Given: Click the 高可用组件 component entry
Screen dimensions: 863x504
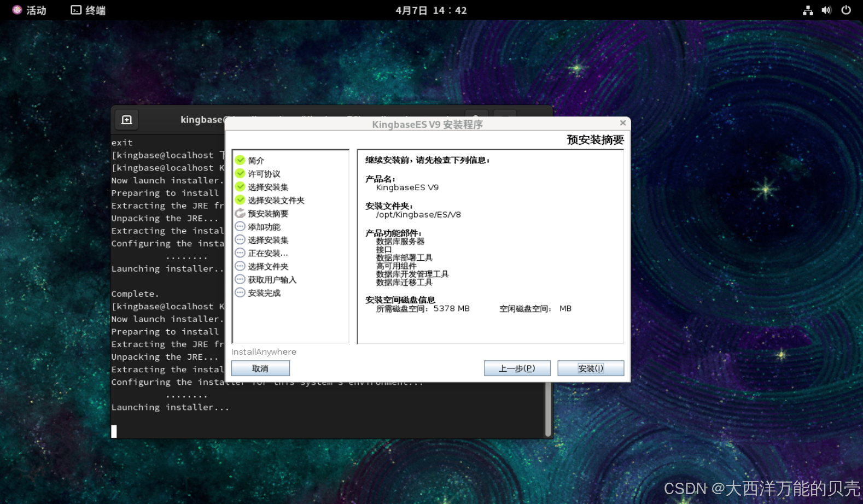Looking at the screenshot, I should [396, 266].
